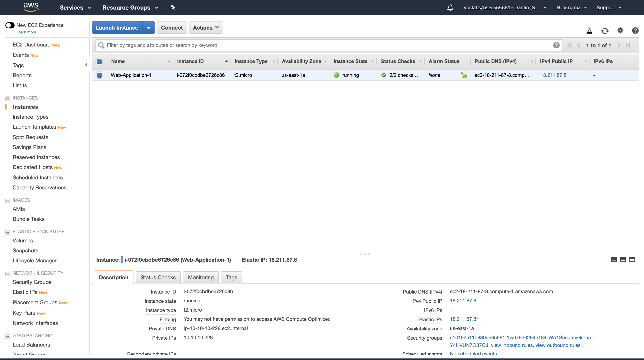Click the pin shortcut icon in header
Image resolution: width=644 pixels, height=360 pixels.
pyautogui.click(x=173, y=7)
